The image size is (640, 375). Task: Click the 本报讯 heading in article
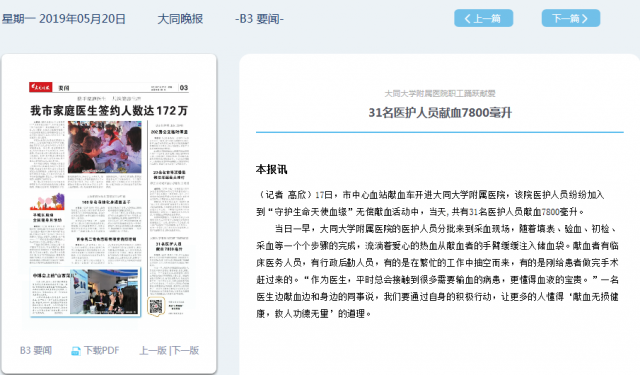271,169
